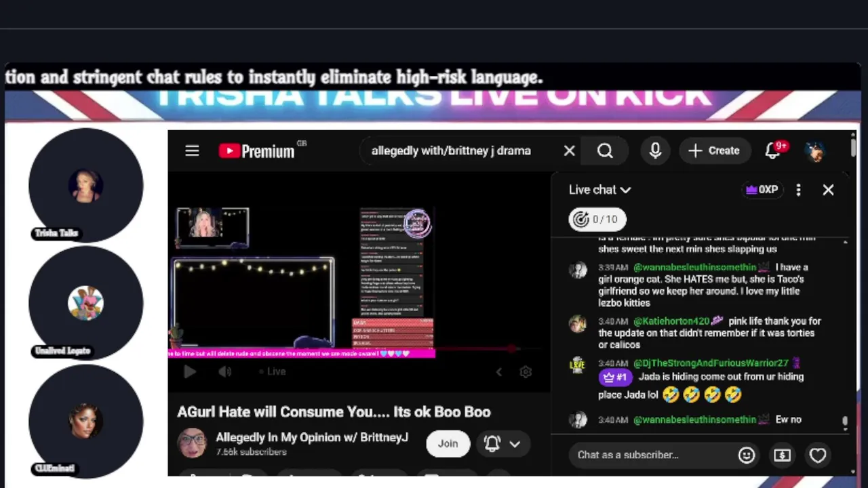The height and width of the screenshot is (488, 868).
Task: Open live chat three-dot options menu
Action: 798,190
